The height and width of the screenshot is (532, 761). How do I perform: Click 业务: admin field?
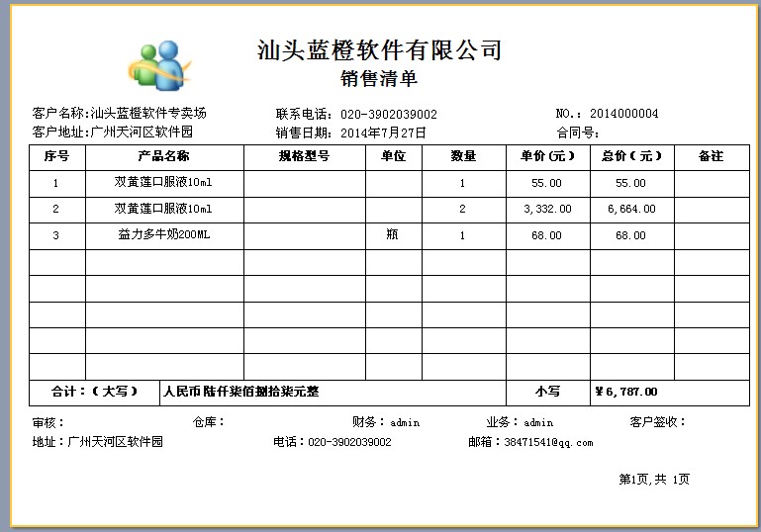click(x=520, y=422)
